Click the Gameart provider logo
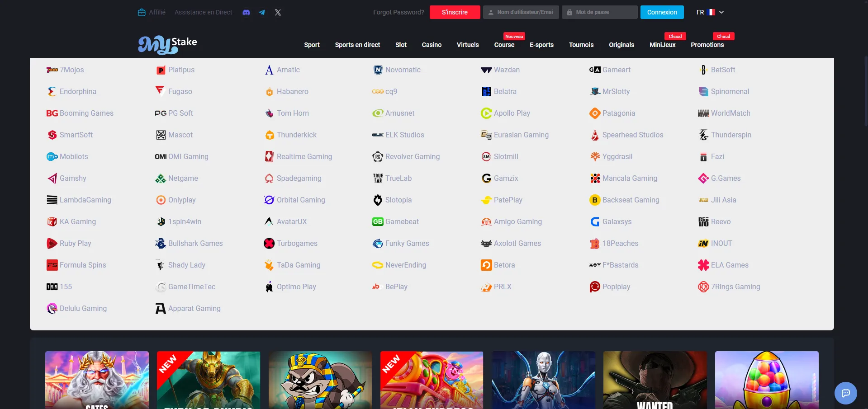 click(595, 70)
